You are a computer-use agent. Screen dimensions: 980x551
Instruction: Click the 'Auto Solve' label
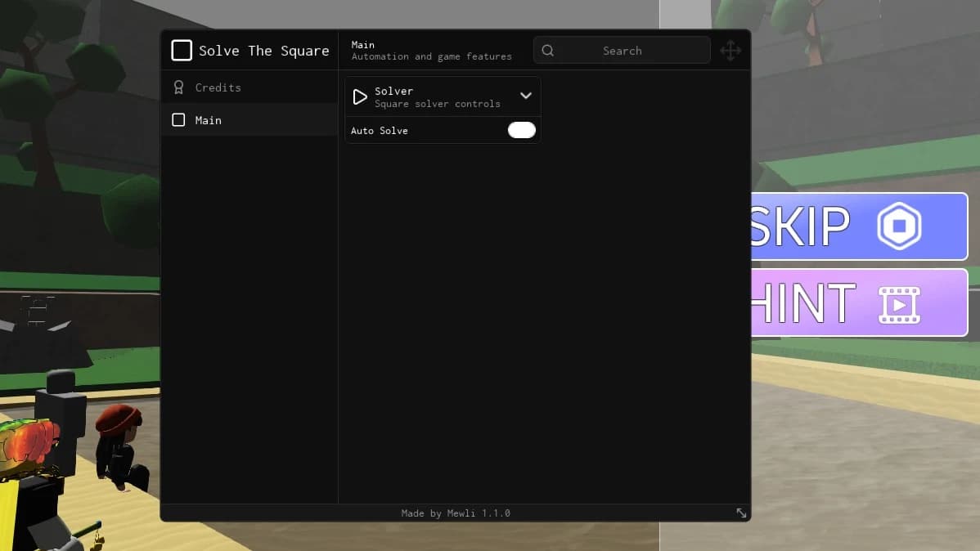[380, 131]
